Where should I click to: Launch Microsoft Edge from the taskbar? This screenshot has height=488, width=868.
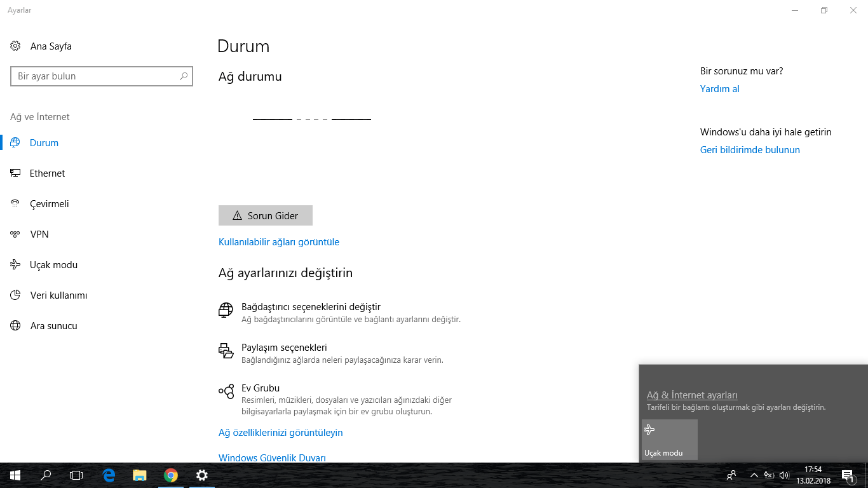[x=109, y=475]
